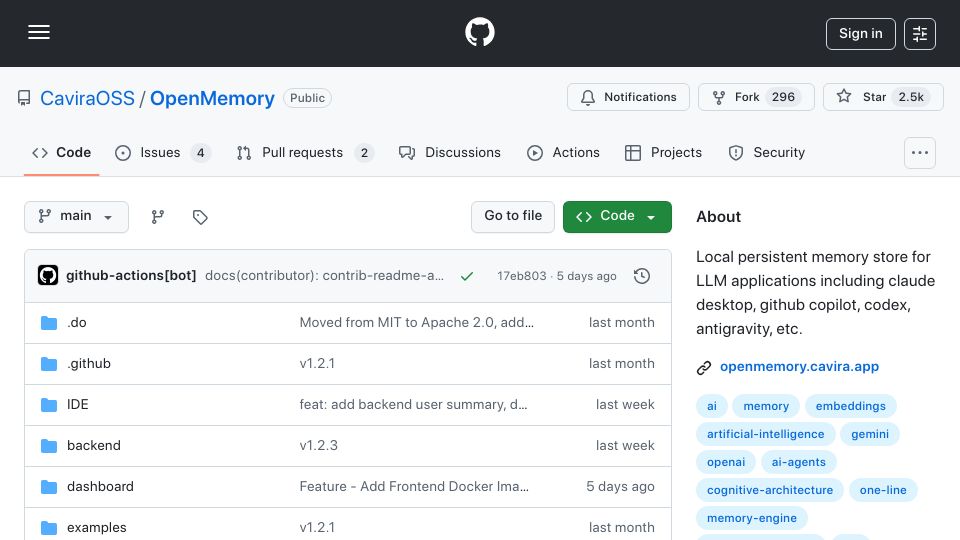This screenshot has height=540, width=960.
Task: Open commit hash 17eb803
Action: (x=522, y=276)
